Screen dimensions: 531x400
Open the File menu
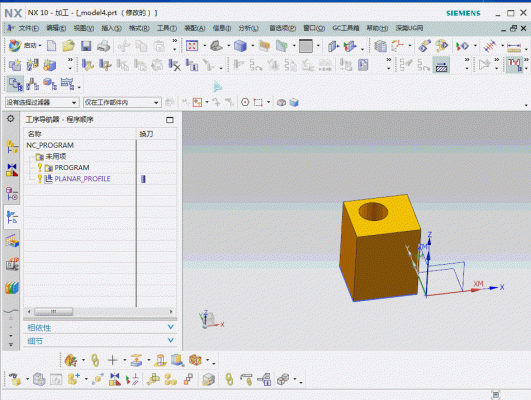[29, 28]
